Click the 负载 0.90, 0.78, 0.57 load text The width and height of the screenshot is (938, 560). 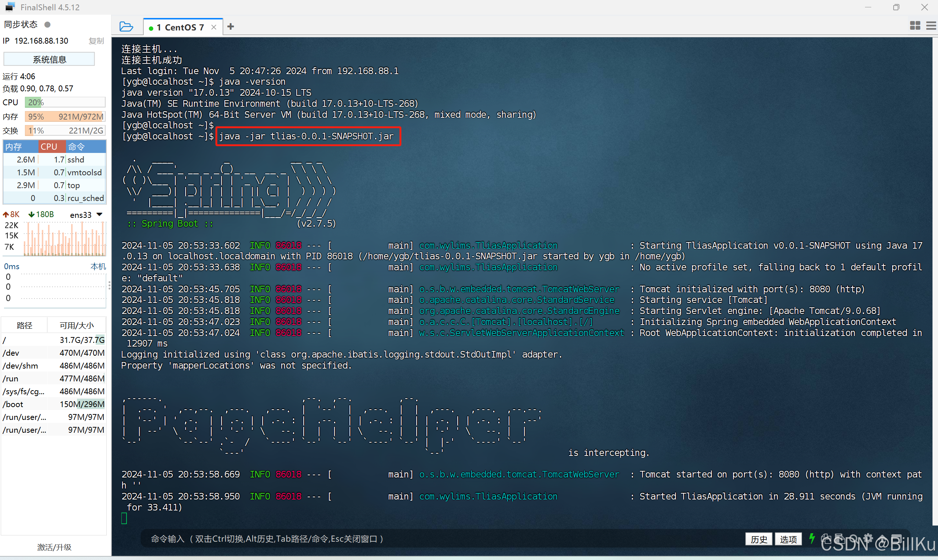click(38, 89)
